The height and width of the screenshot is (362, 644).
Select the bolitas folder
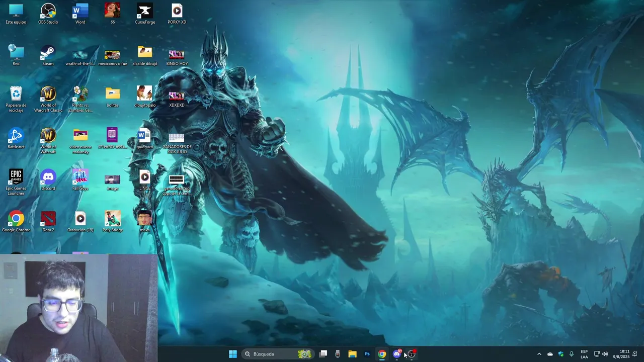112,97
